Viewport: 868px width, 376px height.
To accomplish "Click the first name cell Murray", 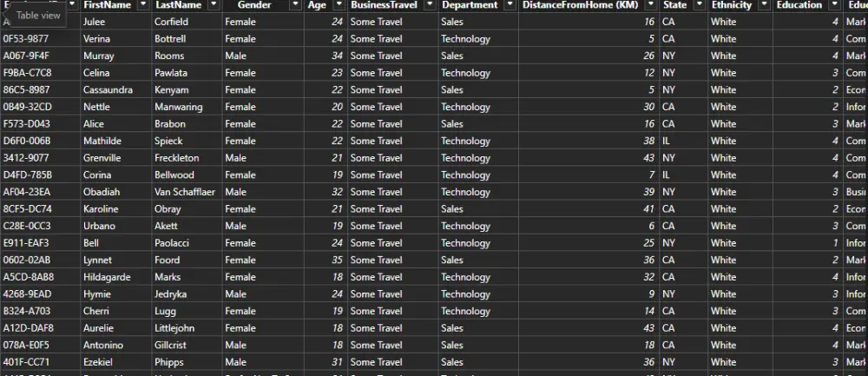I will coord(98,56).
